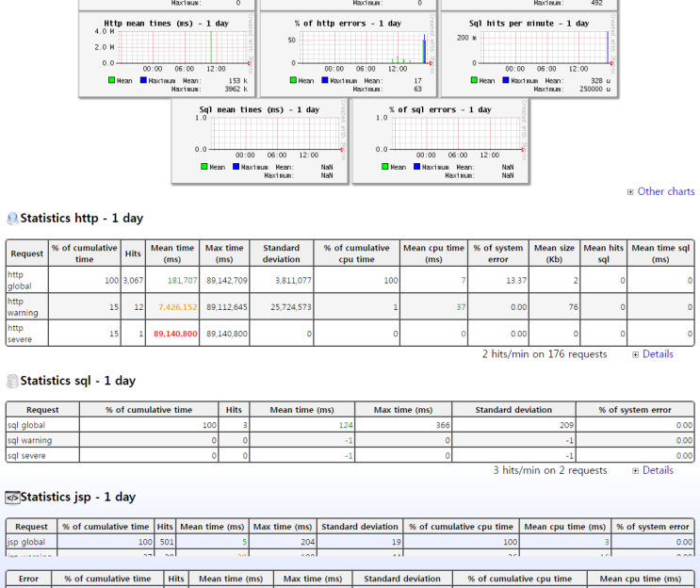Open the % of sql errors chart

(x=440, y=140)
